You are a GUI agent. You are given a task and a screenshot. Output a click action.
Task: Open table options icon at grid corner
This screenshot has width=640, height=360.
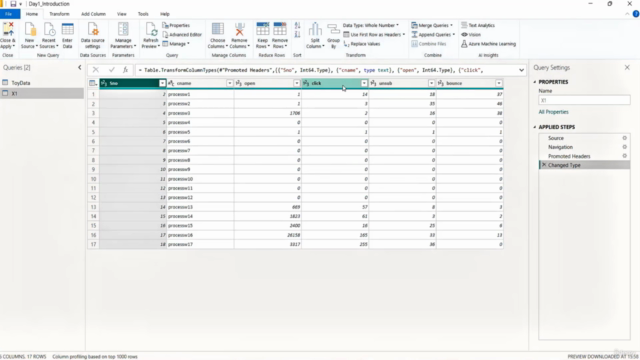coord(93,83)
